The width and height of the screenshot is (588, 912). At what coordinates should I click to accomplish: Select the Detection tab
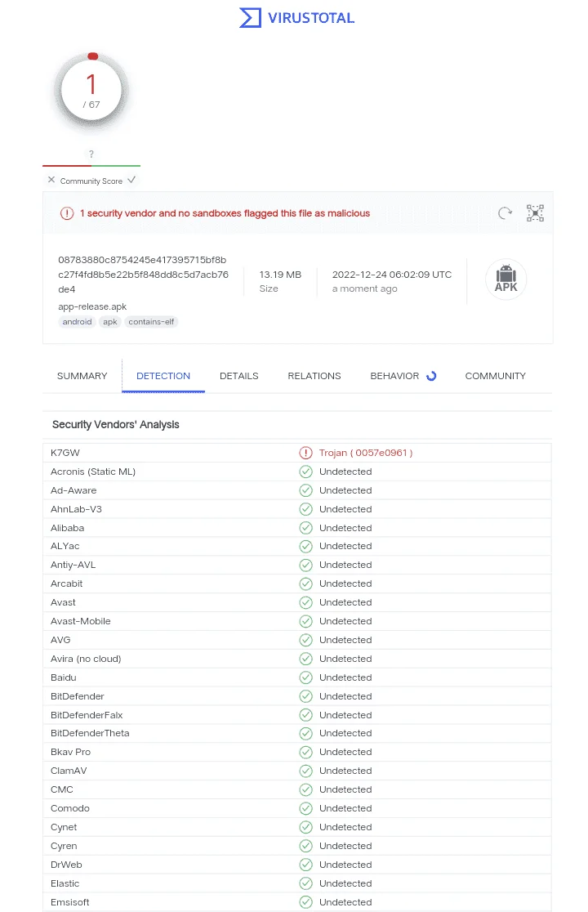click(x=163, y=376)
